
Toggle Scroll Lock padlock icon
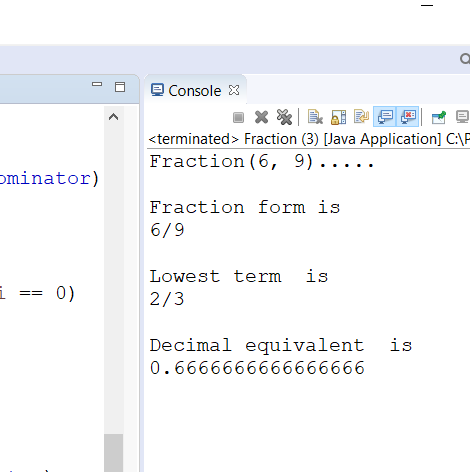coord(338,117)
